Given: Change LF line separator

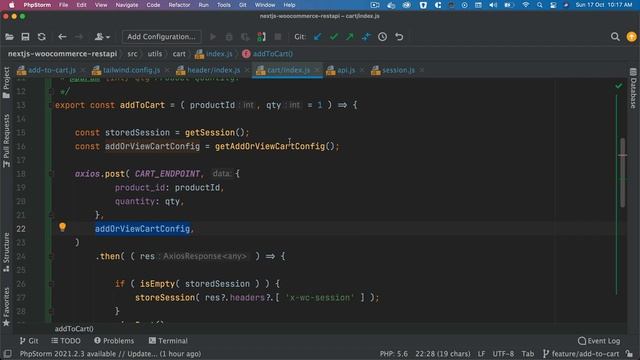Looking at the screenshot, I should [482, 354].
